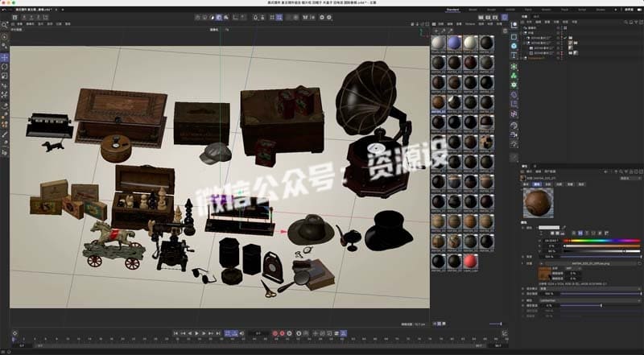Click the red Record keyframe button
The image size is (644, 355).
click(275, 333)
